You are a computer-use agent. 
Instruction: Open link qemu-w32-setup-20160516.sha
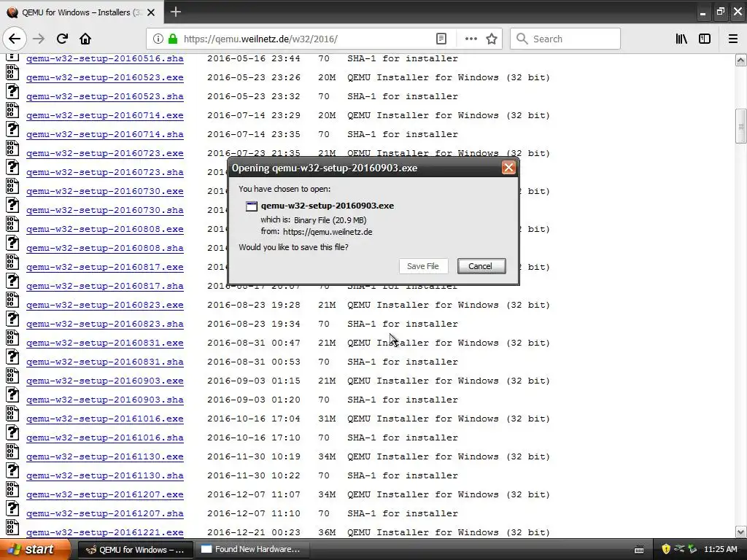[105, 58]
